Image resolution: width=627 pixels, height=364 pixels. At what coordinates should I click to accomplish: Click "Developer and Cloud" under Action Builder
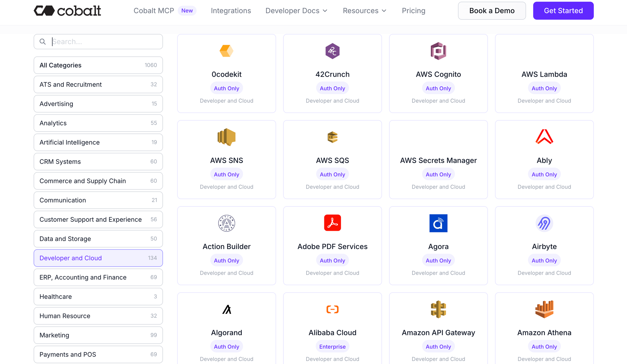[226, 273]
